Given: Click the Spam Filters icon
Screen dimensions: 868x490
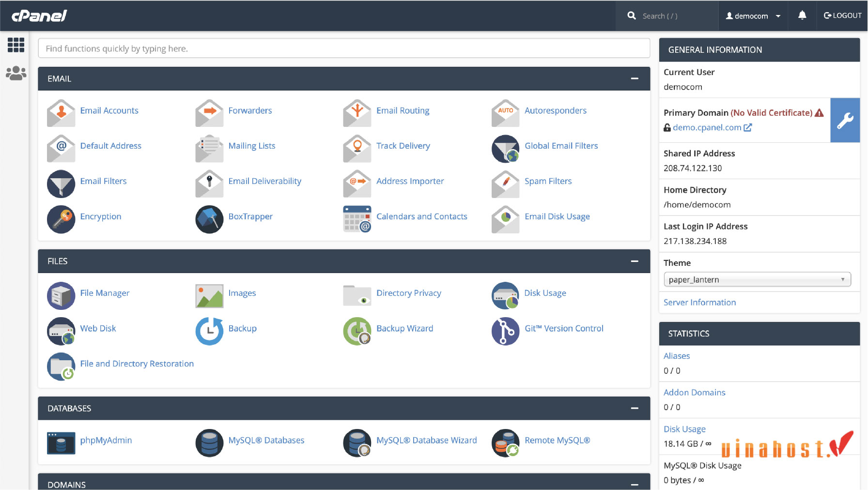Looking at the screenshot, I should (x=505, y=184).
